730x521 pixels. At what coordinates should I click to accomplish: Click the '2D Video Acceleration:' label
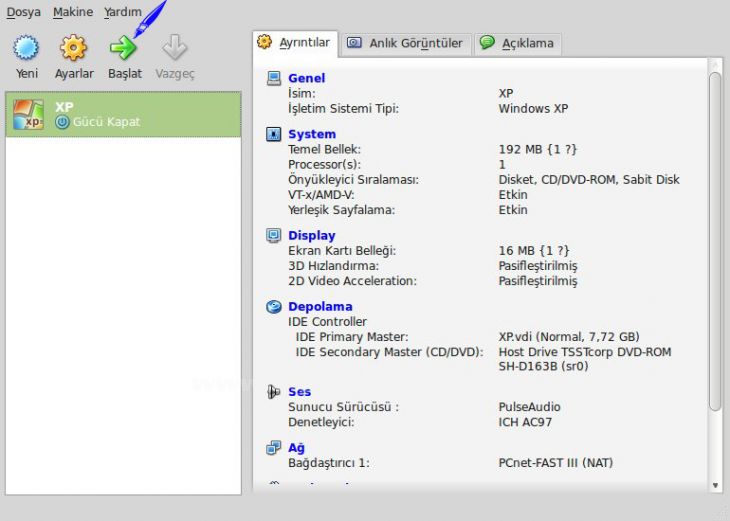coord(352,281)
